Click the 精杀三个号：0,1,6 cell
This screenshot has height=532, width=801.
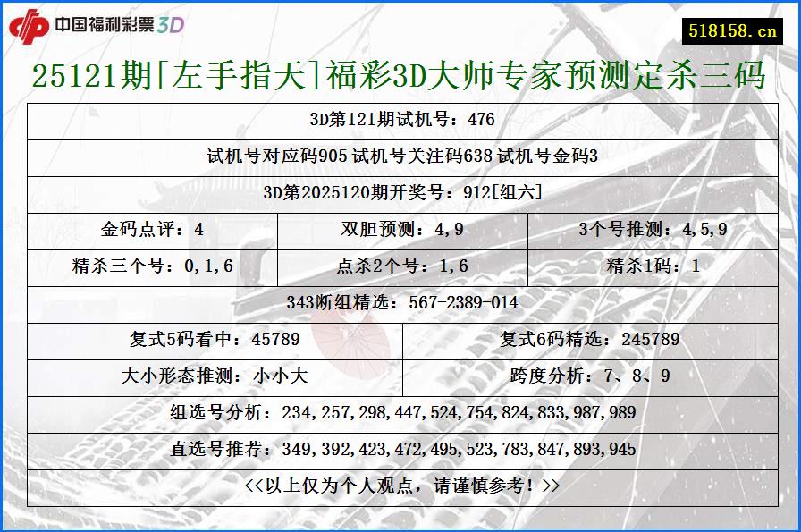coord(143,262)
